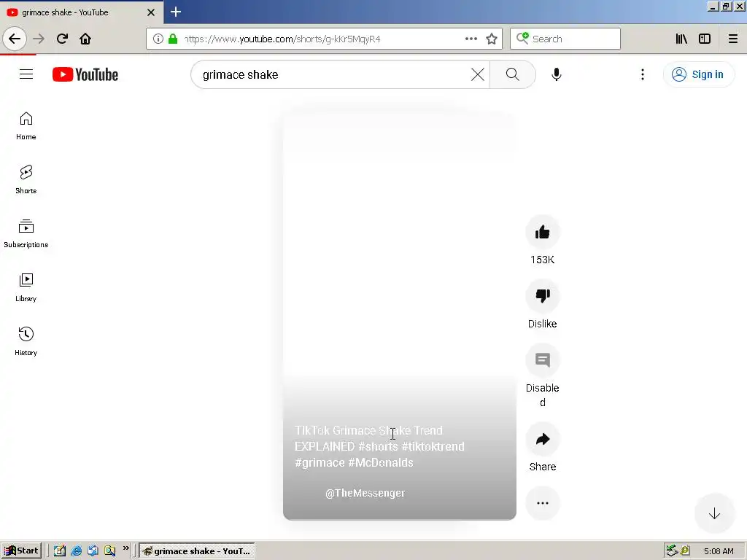Image resolution: width=747 pixels, height=560 pixels.
Task: Start voice search with microphone icon
Action: tap(557, 74)
